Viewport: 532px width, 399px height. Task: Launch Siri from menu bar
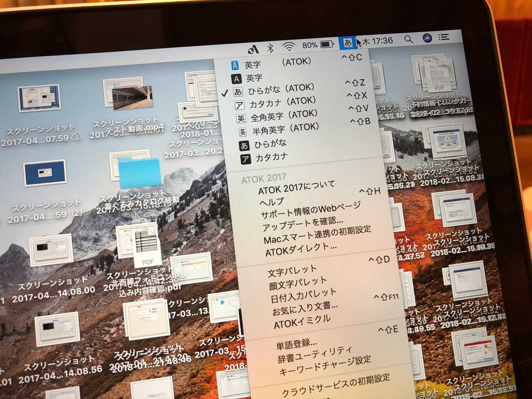(427, 38)
